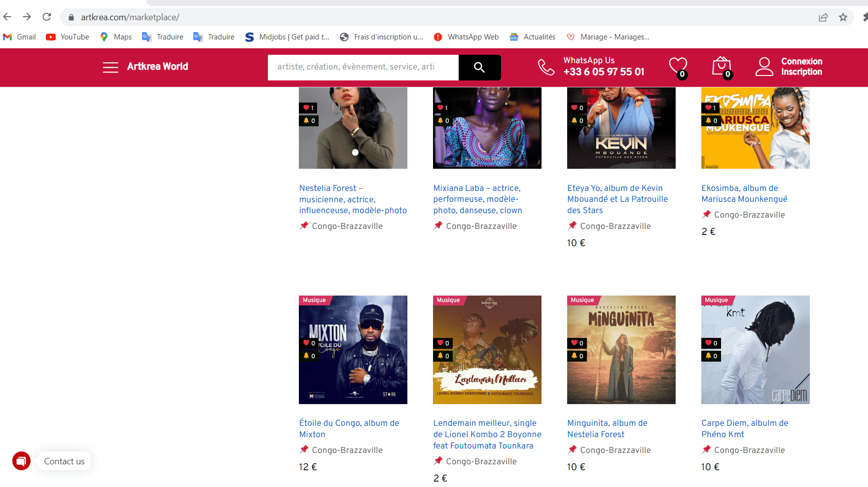Click the bell notification badge on Mixiana Laba card

(443, 120)
